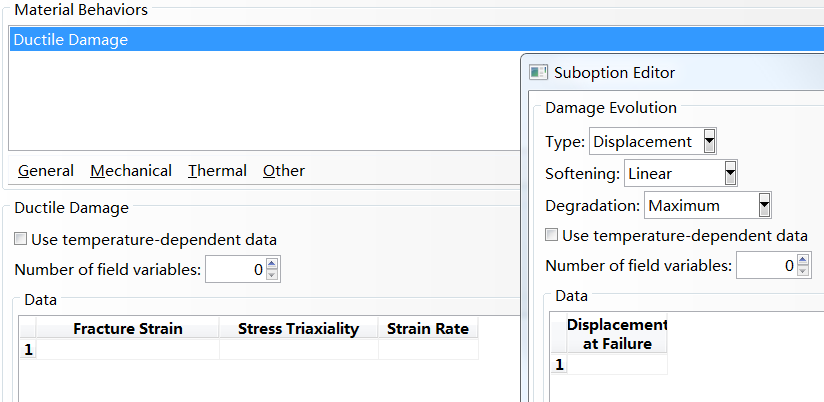Screen dimensions: 824x402
Task: Click the Displacement at Failure data cell
Action: click(617, 365)
